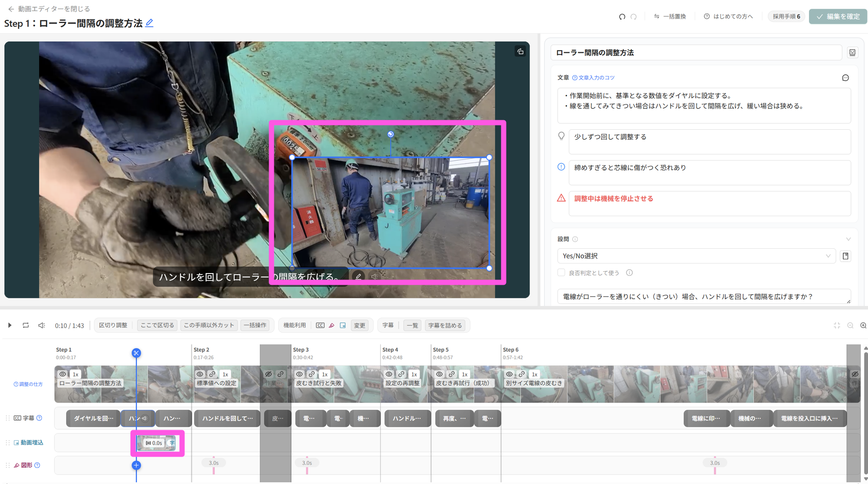Open the 一括操作 menu
The image size is (868, 484).
(x=255, y=325)
